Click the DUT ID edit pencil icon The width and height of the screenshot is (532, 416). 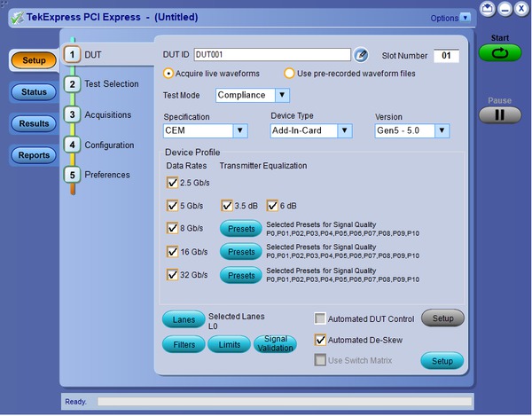click(x=361, y=55)
